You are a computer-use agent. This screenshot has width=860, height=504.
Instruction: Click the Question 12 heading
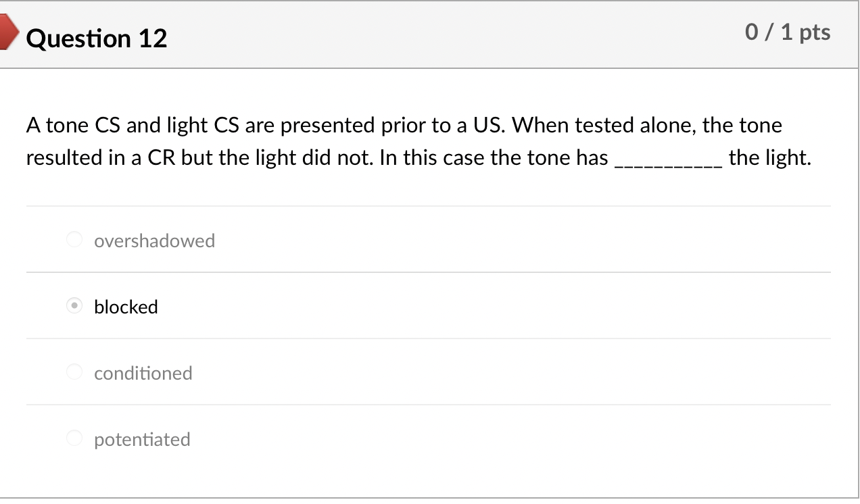pos(97,38)
